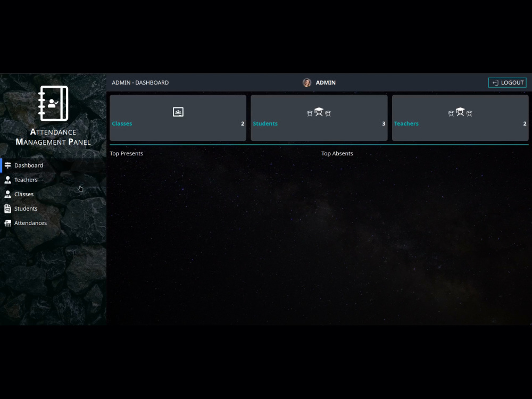Click the Classes person icon in sidebar
Image resolution: width=532 pixels, height=399 pixels.
click(8, 194)
